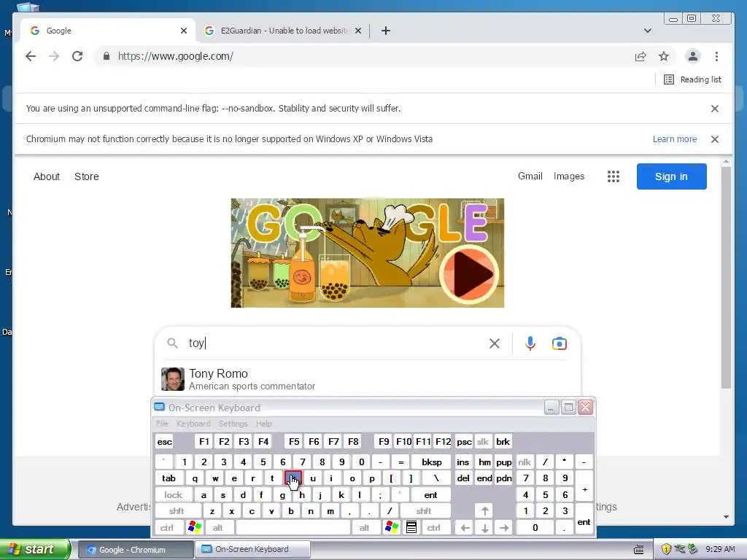747x560 pixels.
Task: Expand the tab search chevron
Action: point(648,31)
